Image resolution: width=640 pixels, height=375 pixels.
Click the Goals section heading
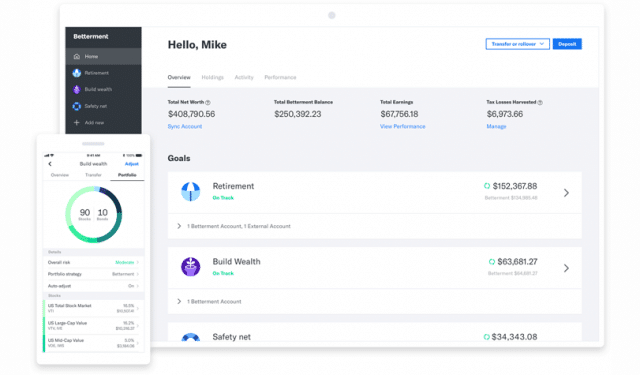pos(179,158)
